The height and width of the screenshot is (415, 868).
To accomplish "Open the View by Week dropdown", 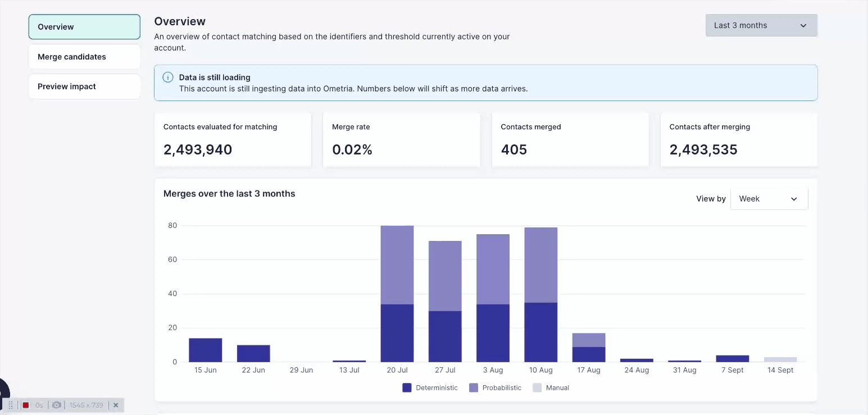I will (x=769, y=199).
